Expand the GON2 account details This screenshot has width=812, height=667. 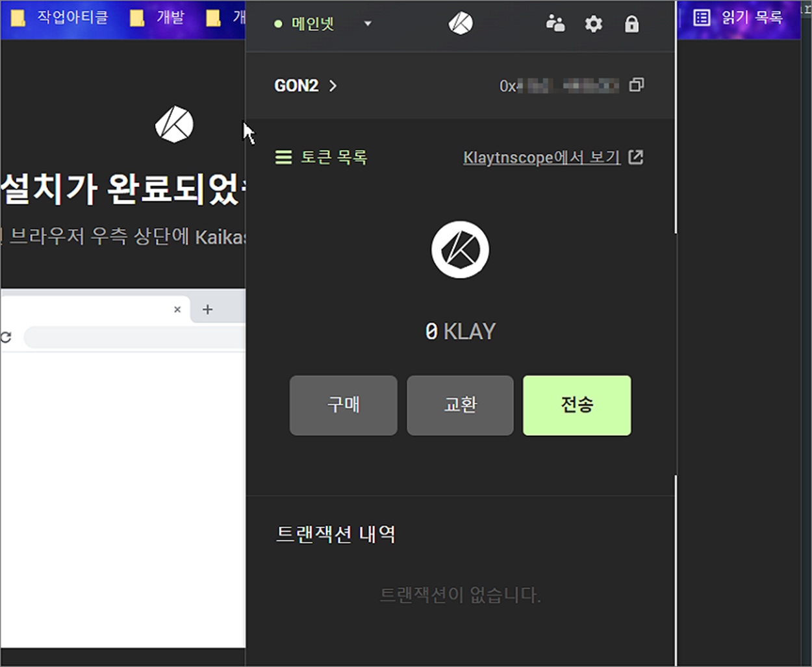click(305, 86)
